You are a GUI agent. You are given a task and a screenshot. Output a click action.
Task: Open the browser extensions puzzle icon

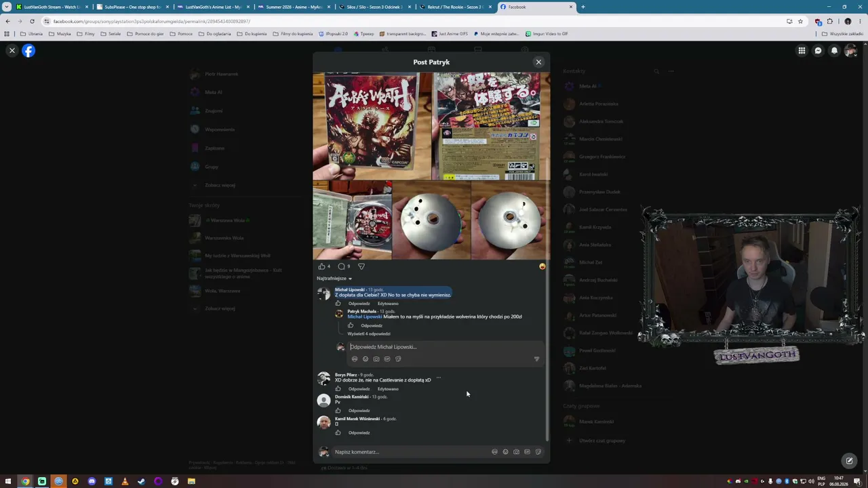829,21
